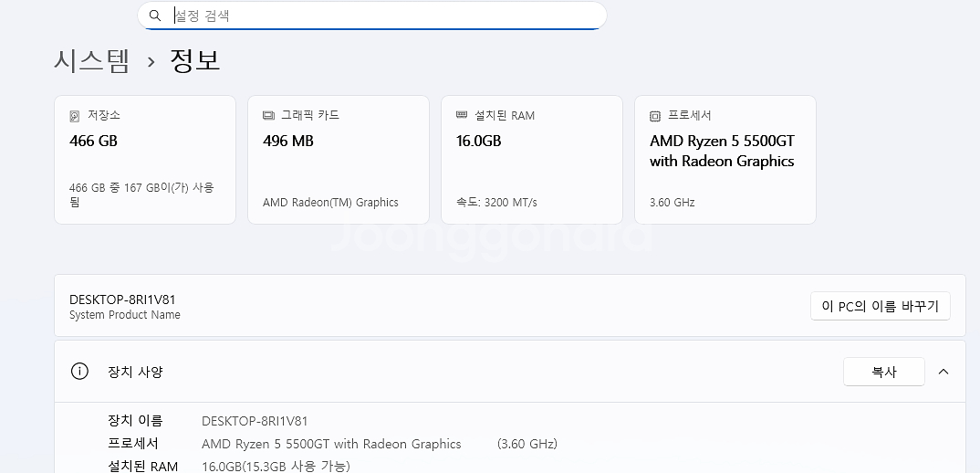Click the 설치된 RAM row label

tap(142, 466)
